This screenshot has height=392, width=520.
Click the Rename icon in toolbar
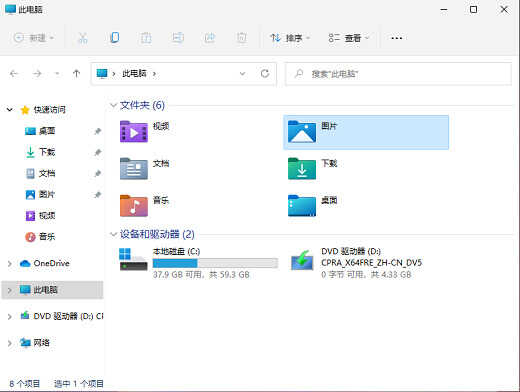[x=178, y=38]
